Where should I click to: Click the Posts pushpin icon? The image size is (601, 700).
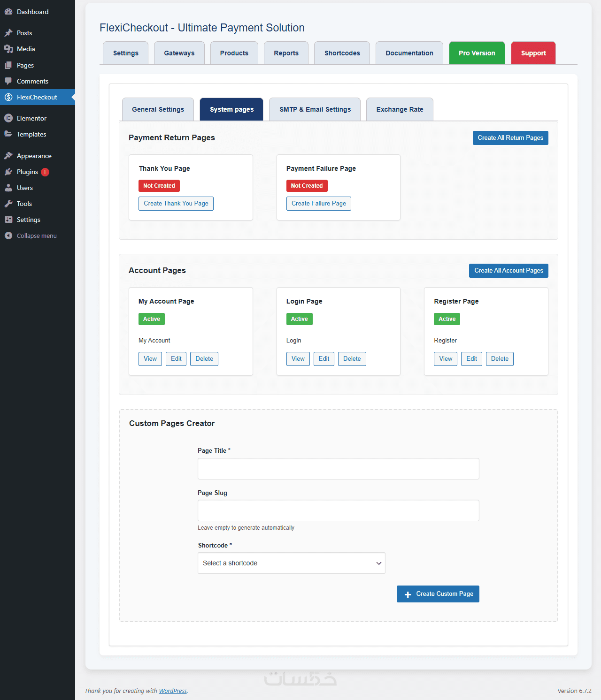click(8, 33)
